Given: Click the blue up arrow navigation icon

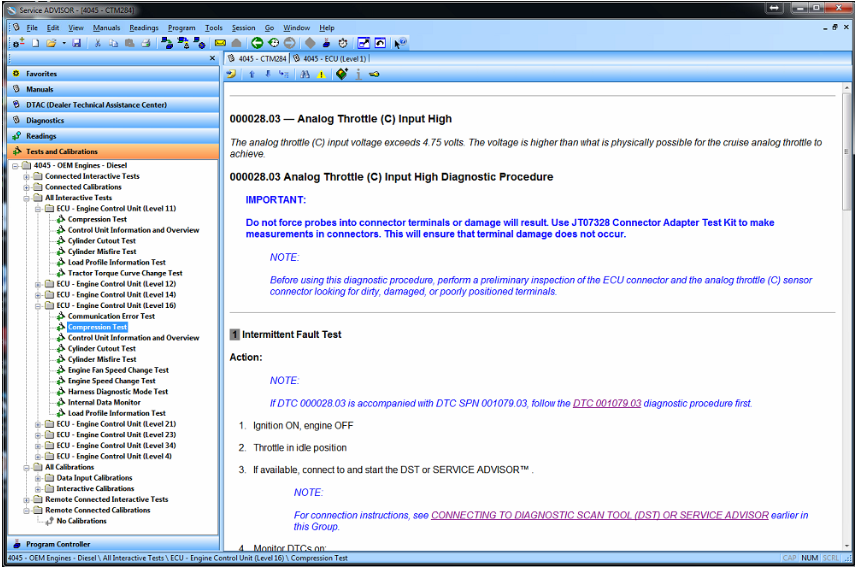Looking at the screenshot, I should coord(252,74).
